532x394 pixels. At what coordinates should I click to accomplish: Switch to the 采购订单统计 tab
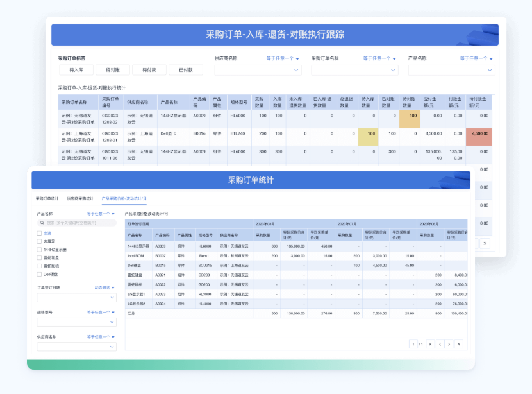(47, 199)
